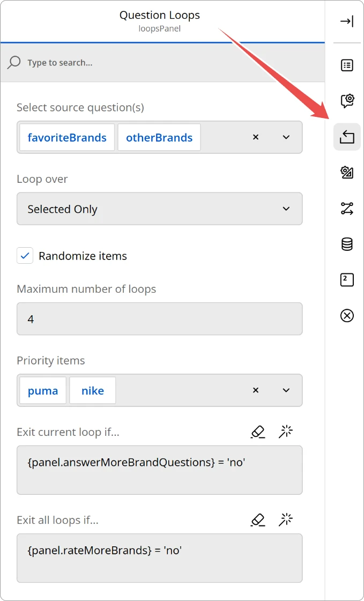Open the database stack sidebar icon
364x601 pixels.
[347, 244]
